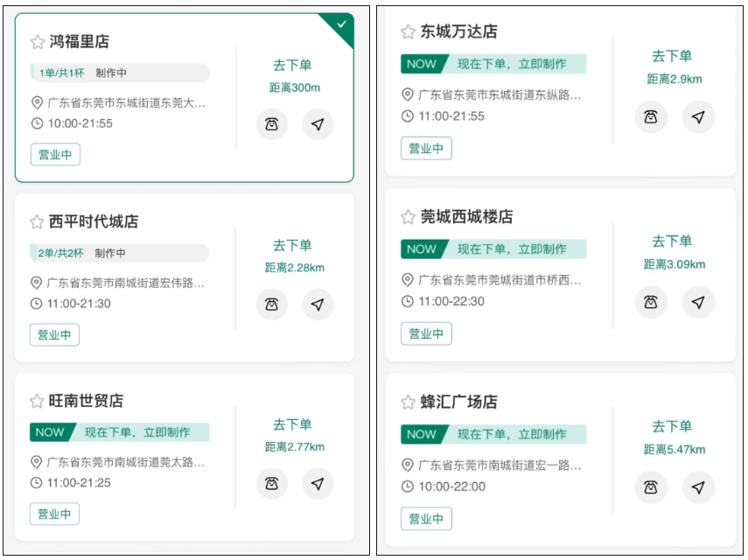Viewport: 748px width, 560px height.
Task: Click 去下单 for 鸿福里店
Action: pos(292,65)
